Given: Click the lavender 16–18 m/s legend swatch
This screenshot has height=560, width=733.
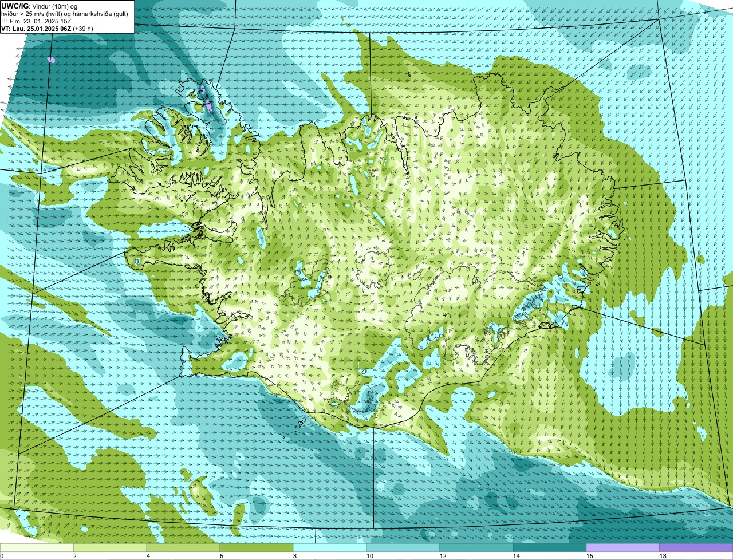Looking at the screenshot, I should pyautogui.click(x=623, y=547).
